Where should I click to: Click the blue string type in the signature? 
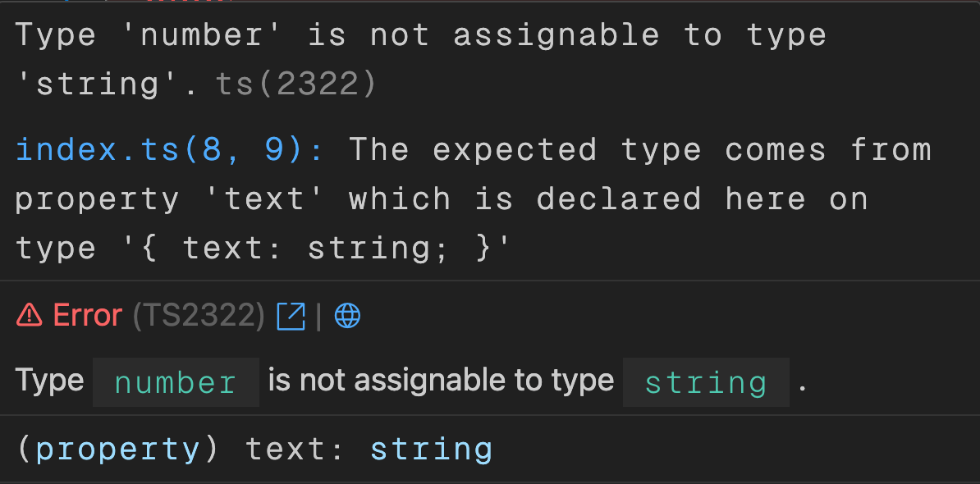click(431, 450)
